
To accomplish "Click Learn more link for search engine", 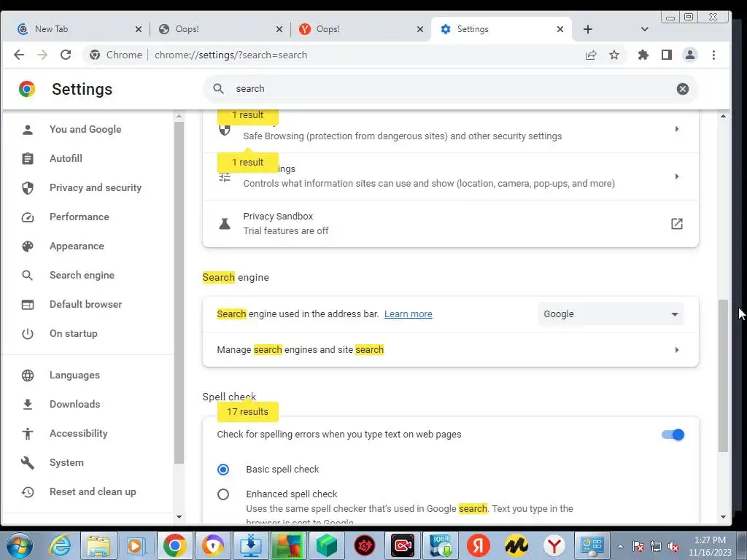I will [409, 314].
